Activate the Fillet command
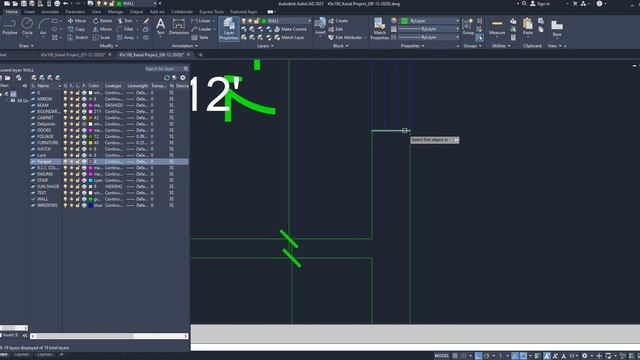Viewport: 640px width, 360px height. (x=125, y=29)
